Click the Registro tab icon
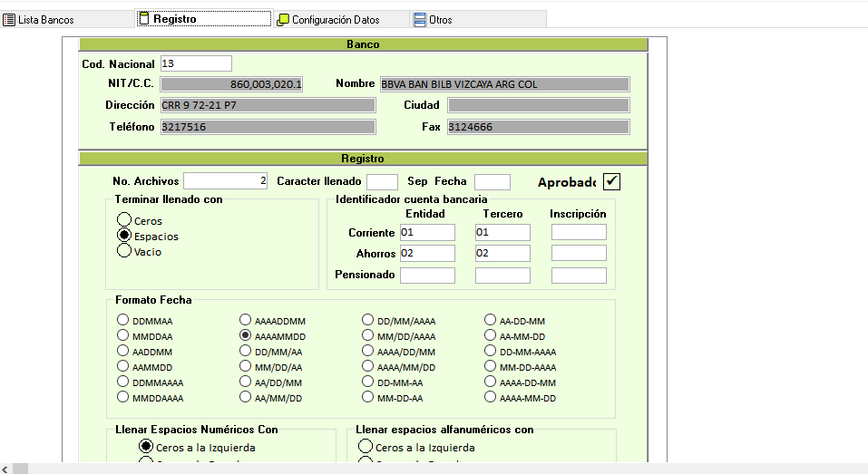 click(143, 18)
